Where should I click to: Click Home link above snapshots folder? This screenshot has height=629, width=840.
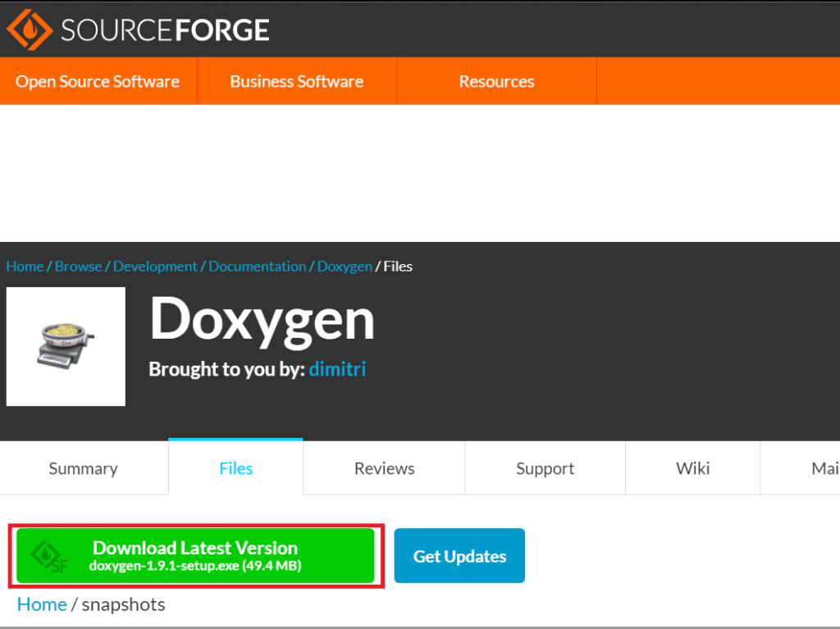pyautogui.click(x=42, y=604)
